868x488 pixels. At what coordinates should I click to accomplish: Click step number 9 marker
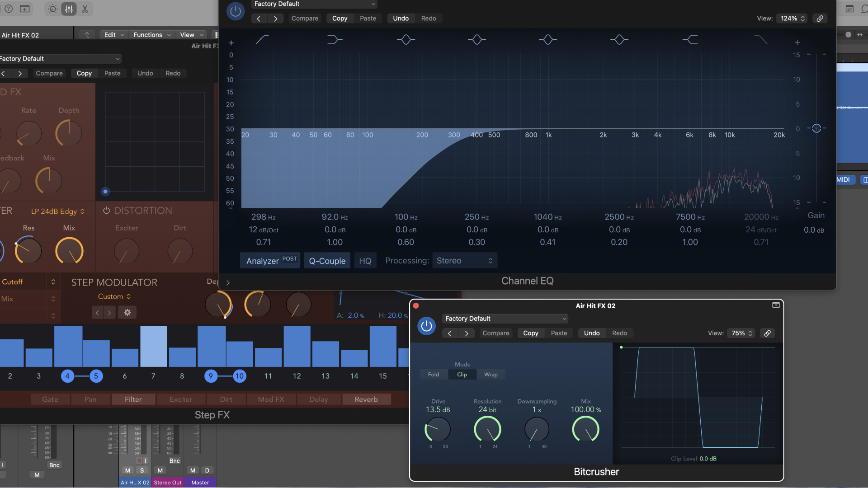point(211,376)
